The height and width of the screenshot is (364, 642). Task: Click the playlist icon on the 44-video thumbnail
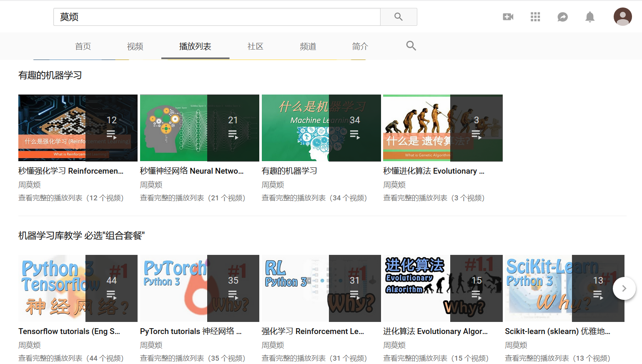(111, 295)
